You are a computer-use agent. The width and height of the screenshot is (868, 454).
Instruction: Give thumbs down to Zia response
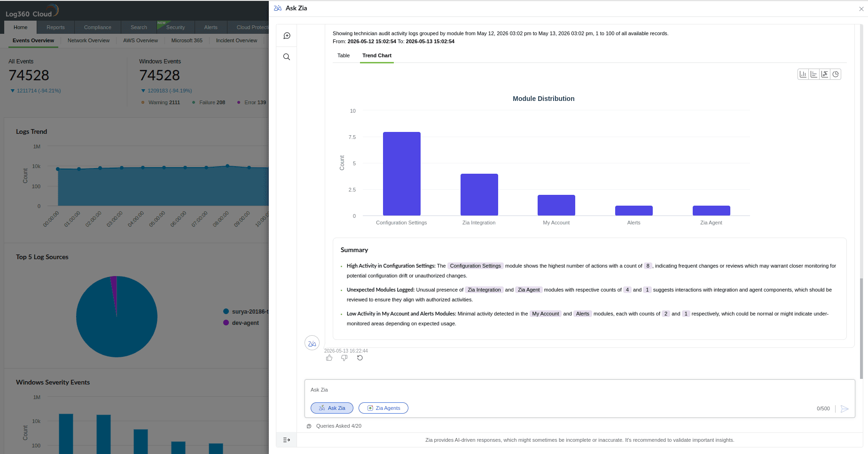(344, 358)
